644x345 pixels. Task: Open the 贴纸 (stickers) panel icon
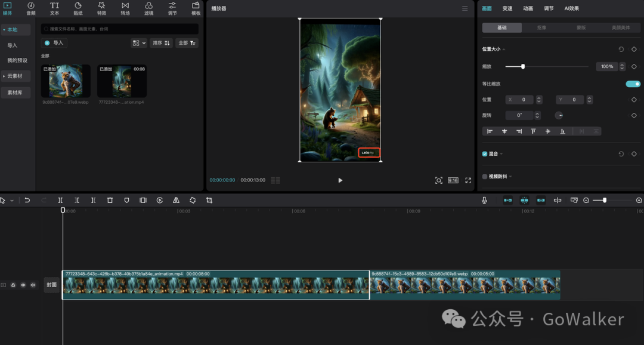click(78, 8)
